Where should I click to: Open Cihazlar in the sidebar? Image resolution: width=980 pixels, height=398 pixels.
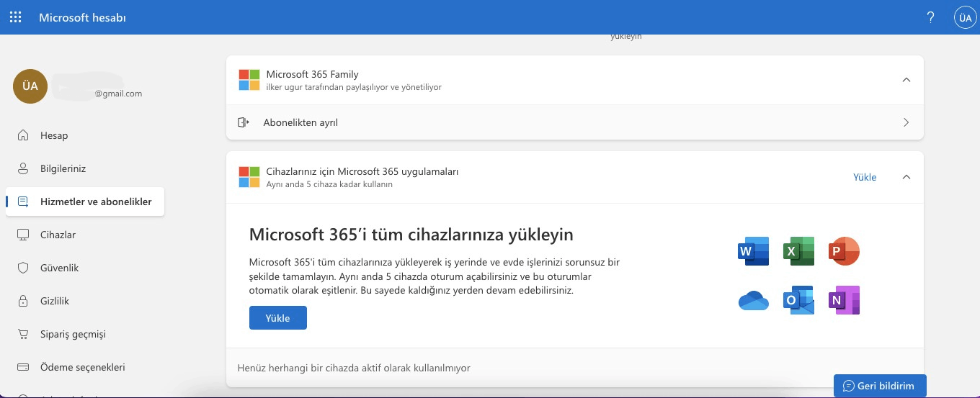tap(85, 235)
